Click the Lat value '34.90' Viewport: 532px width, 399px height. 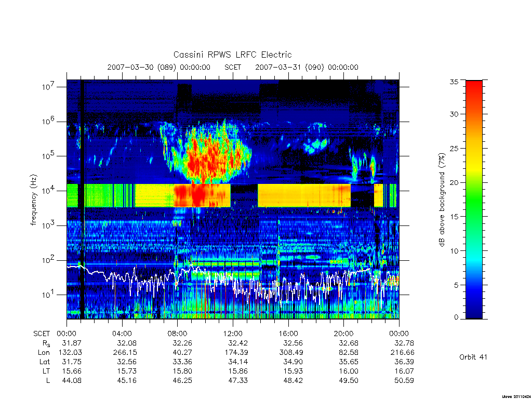[x=293, y=362]
